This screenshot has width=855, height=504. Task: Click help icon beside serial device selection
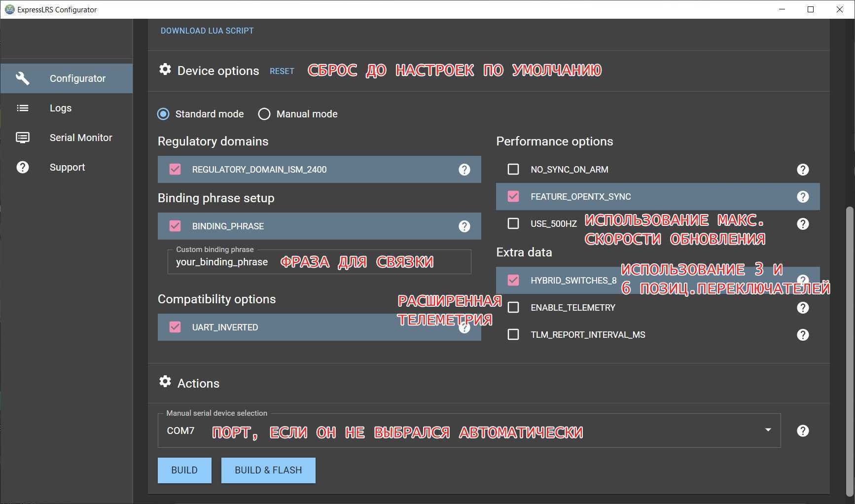pos(803,431)
